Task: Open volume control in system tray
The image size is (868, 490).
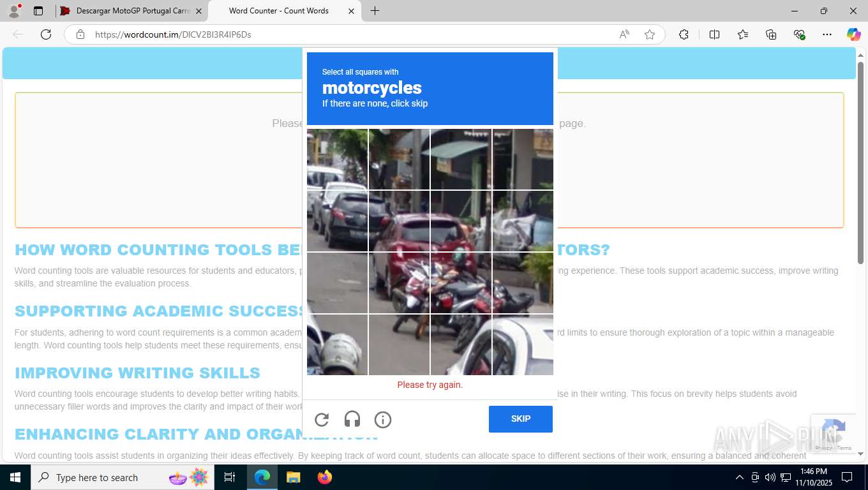Action: (x=770, y=477)
